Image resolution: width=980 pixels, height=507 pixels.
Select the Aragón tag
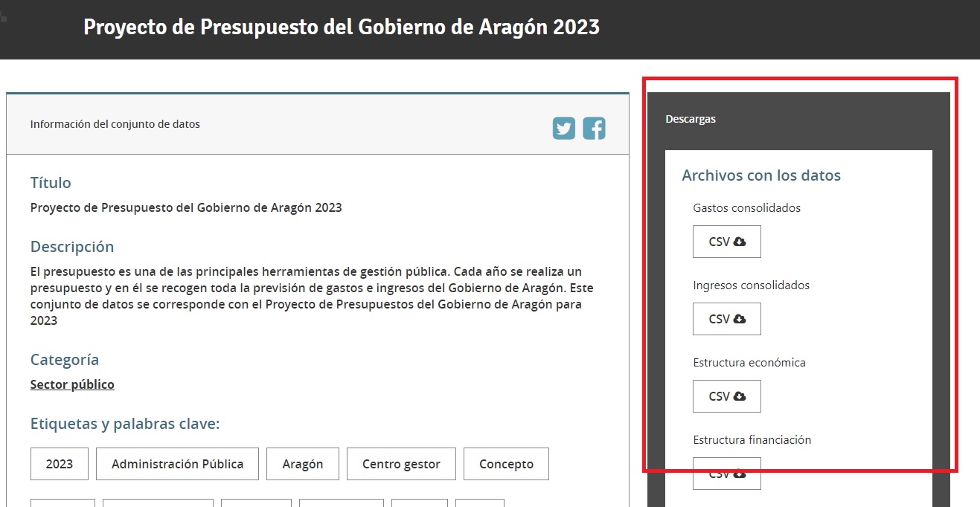click(303, 464)
